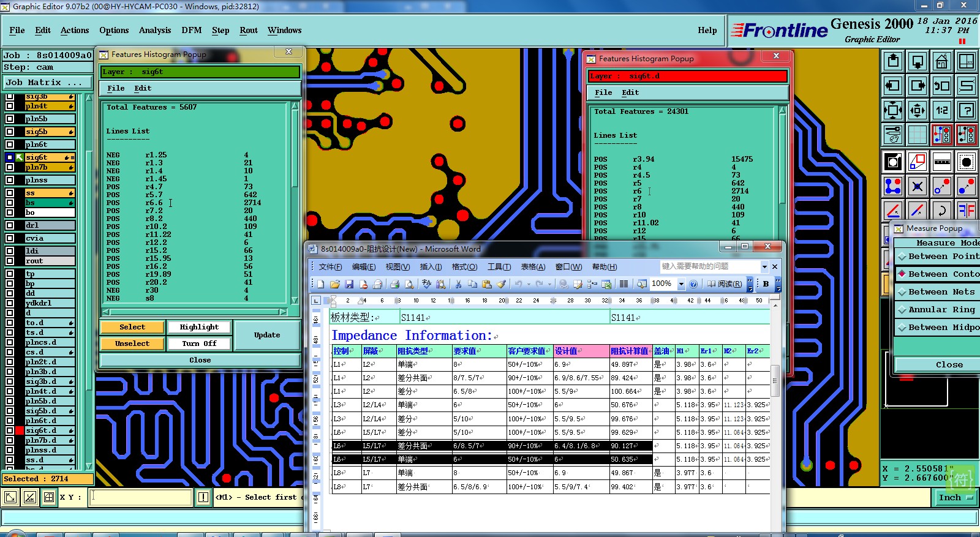Click the question mark help icon

967,110
